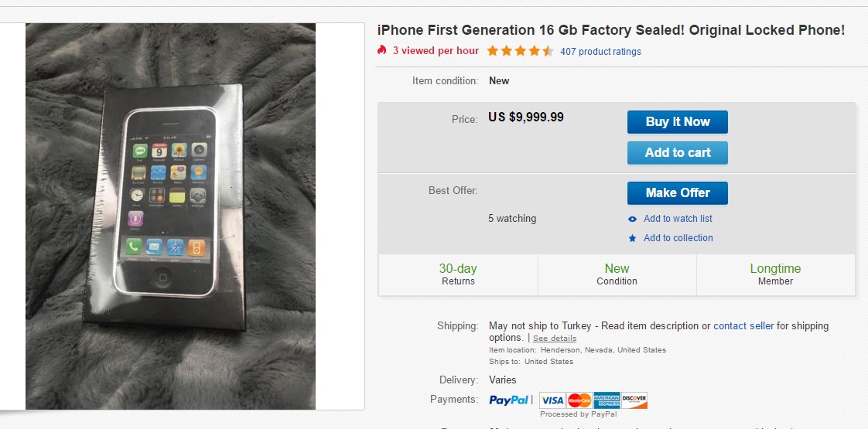
Task: Open the contact seller link
Action: pos(743,326)
